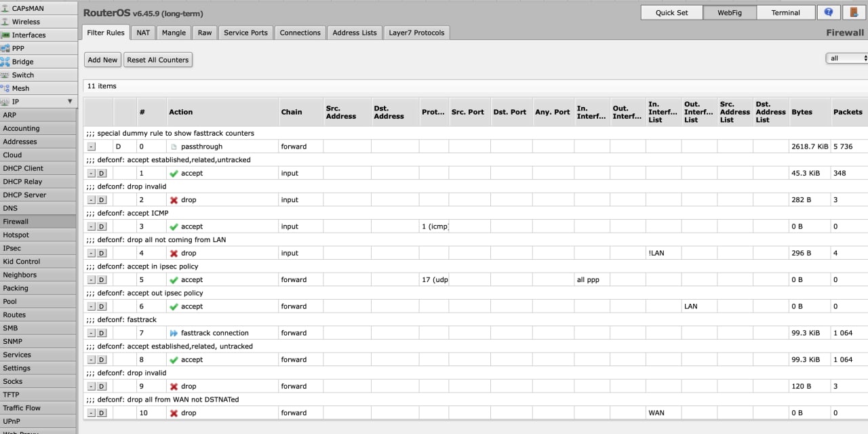Toggle disable (D) on rule 5 ipsec in
Viewport: 868px width, 434px height.
[x=102, y=280]
